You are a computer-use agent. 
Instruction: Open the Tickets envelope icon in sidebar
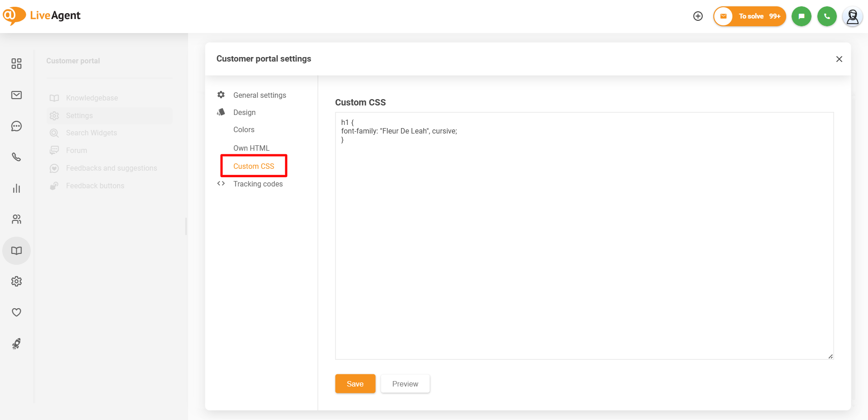tap(16, 95)
